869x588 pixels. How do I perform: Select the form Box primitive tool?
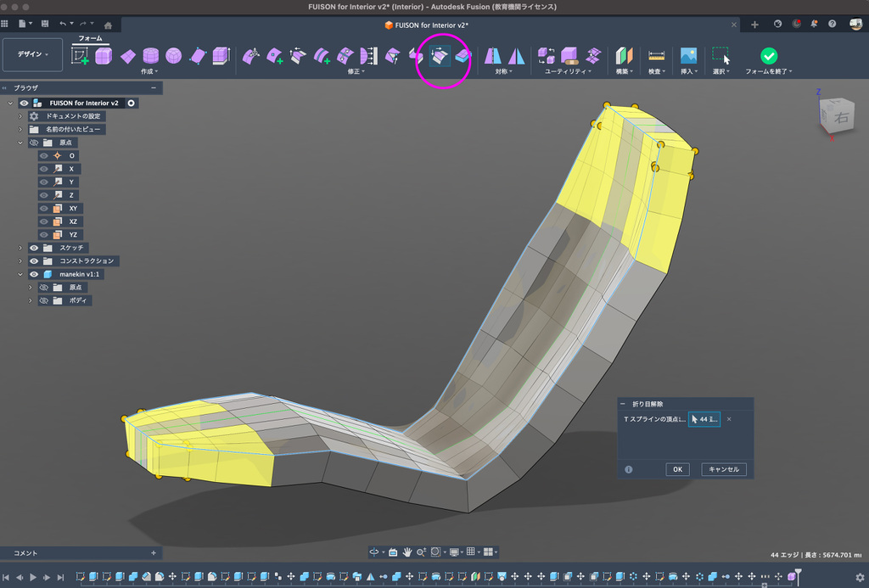coord(104,57)
